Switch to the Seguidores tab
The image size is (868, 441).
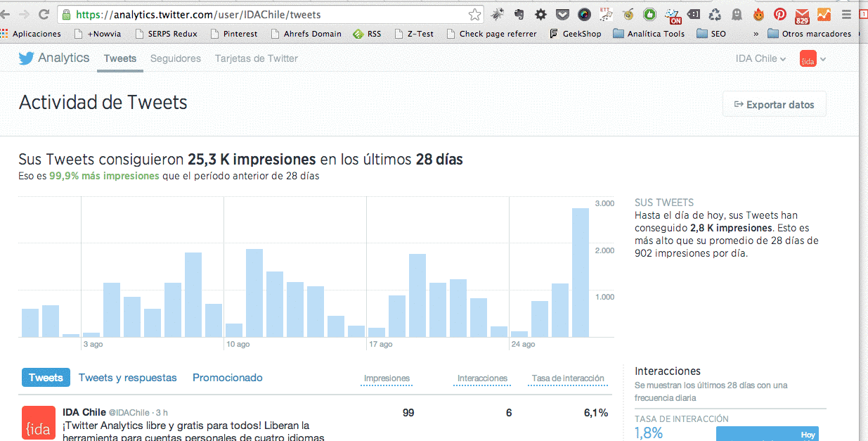[x=175, y=58]
